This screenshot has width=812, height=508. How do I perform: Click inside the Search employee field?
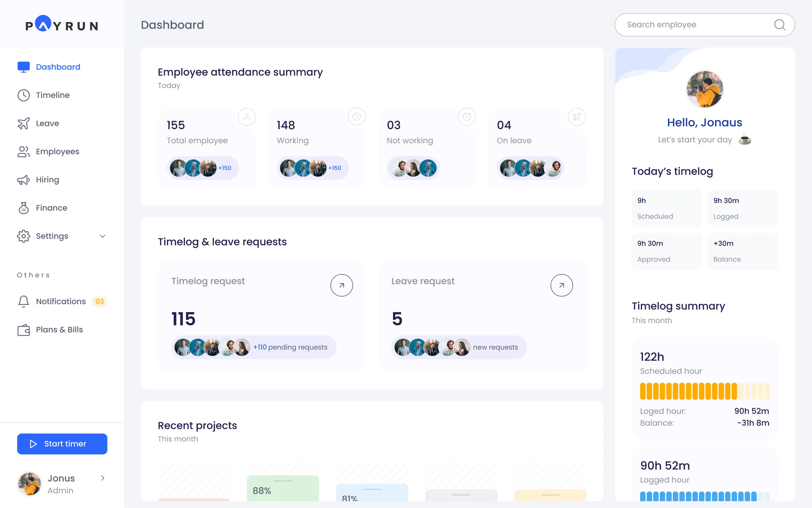[694, 25]
